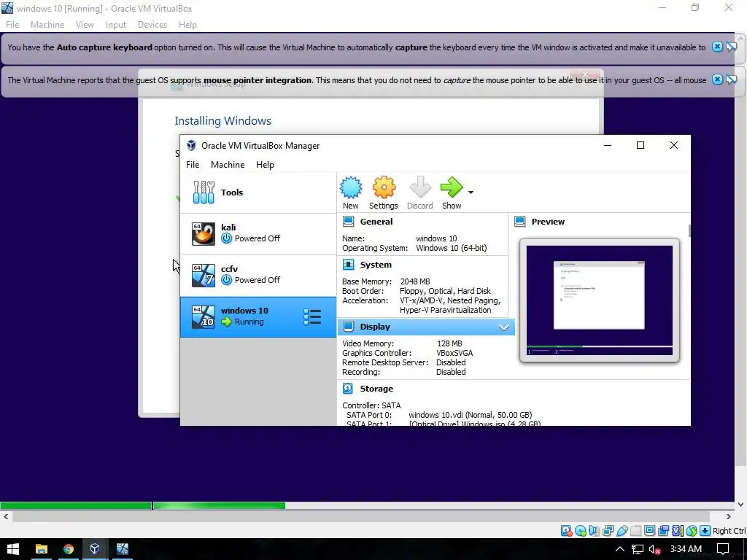Open the View menu
Viewport: 747px width, 560px height.
pos(85,25)
